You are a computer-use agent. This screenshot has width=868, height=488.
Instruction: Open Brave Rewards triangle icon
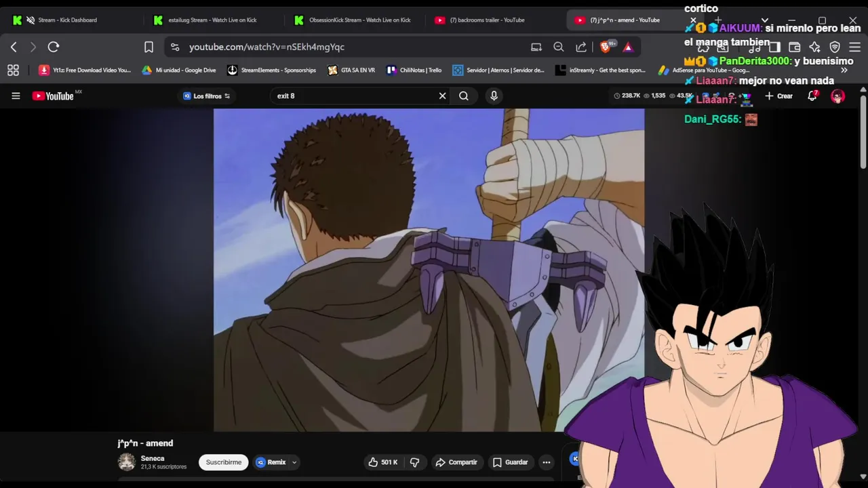pyautogui.click(x=628, y=47)
